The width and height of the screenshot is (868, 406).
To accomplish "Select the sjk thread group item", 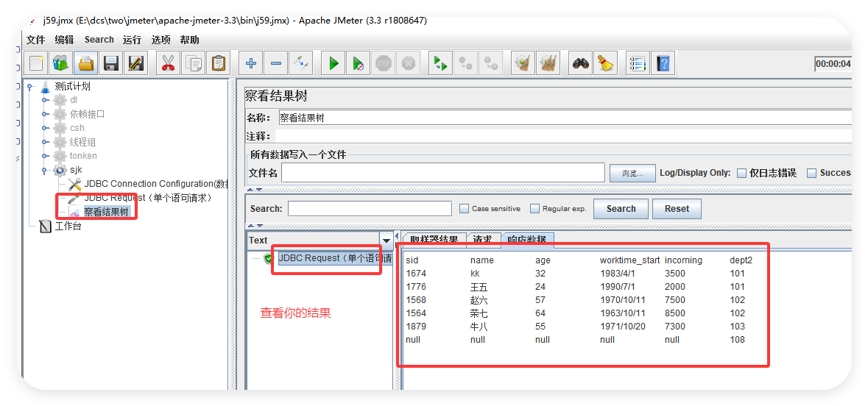I will click(x=68, y=170).
